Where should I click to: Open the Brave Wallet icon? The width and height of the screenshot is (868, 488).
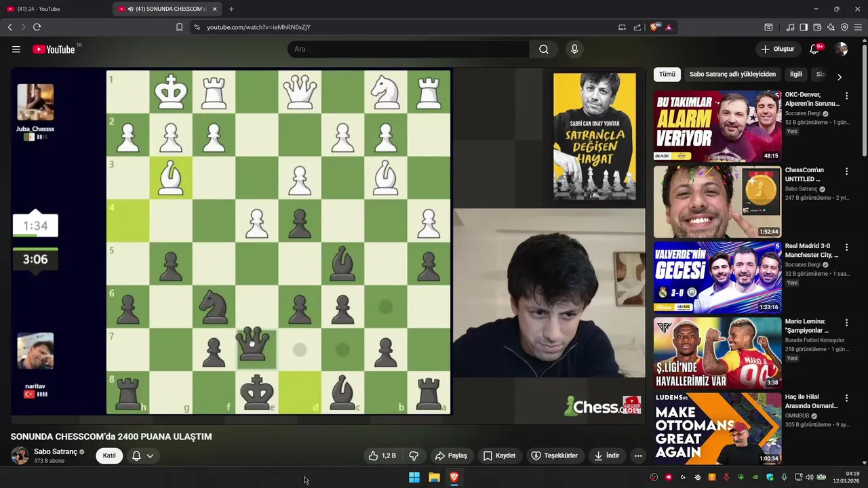[x=817, y=27]
